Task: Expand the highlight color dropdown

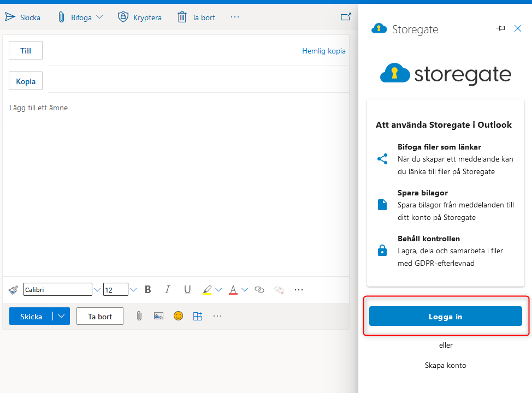Action: [x=219, y=290]
